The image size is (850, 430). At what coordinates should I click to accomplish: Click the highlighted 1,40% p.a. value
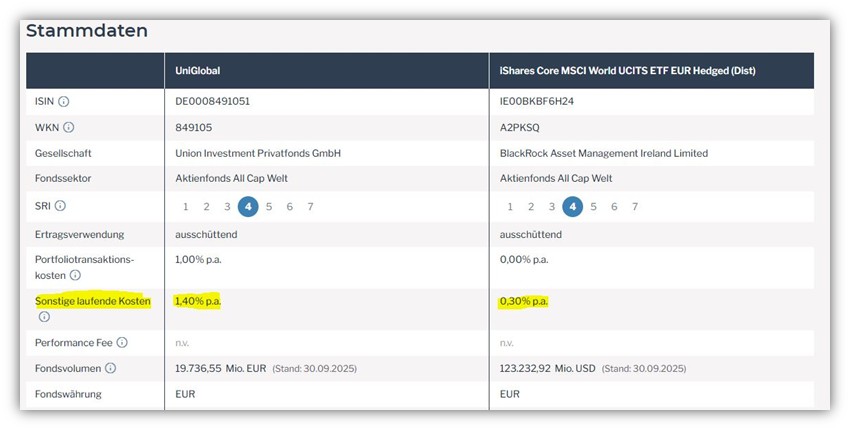tap(198, 301)
